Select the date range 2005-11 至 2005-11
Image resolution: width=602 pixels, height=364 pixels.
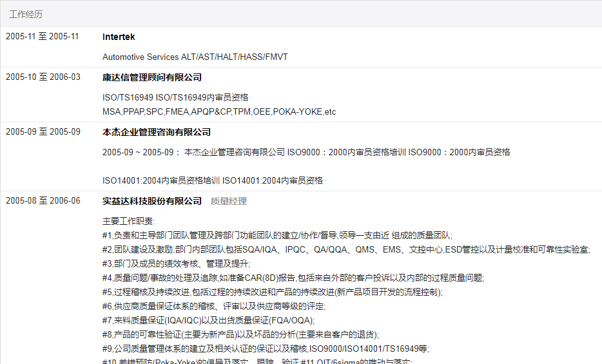[43, 37]
